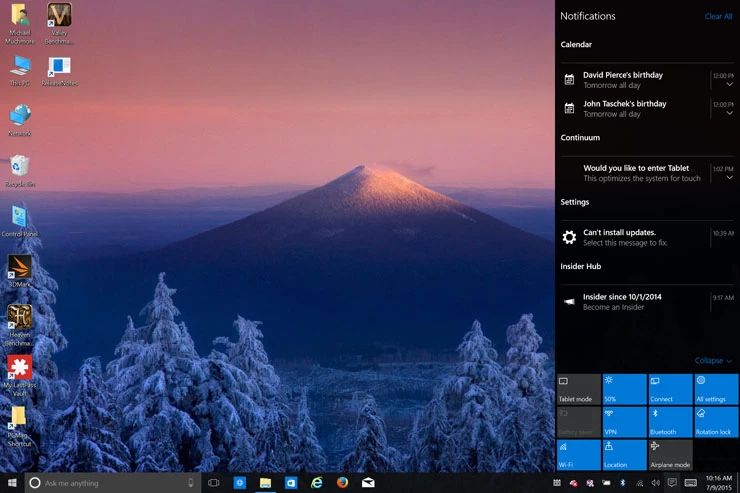Viewport: 740px width, 493px height.
Task: Select the Recycle Bin desktop icon
Action: tap(20, 171)
